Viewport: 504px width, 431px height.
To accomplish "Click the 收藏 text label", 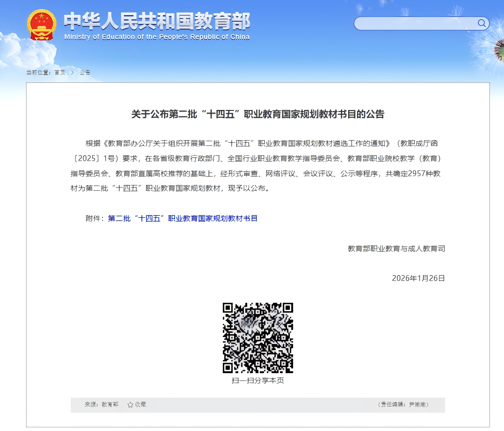I will click(140, 404).
